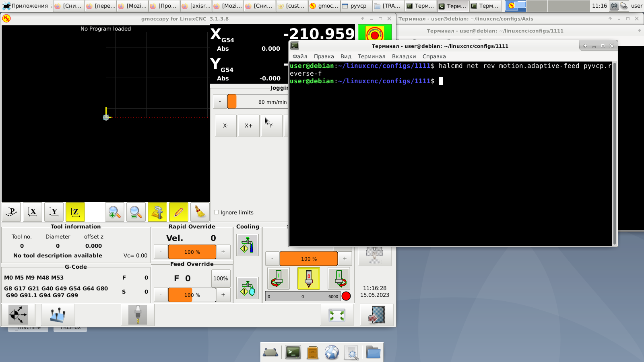Image resolution: width=644 pixels, height=362 pixels.
Task: Select the perspective P view button
Action: (12, 212)
